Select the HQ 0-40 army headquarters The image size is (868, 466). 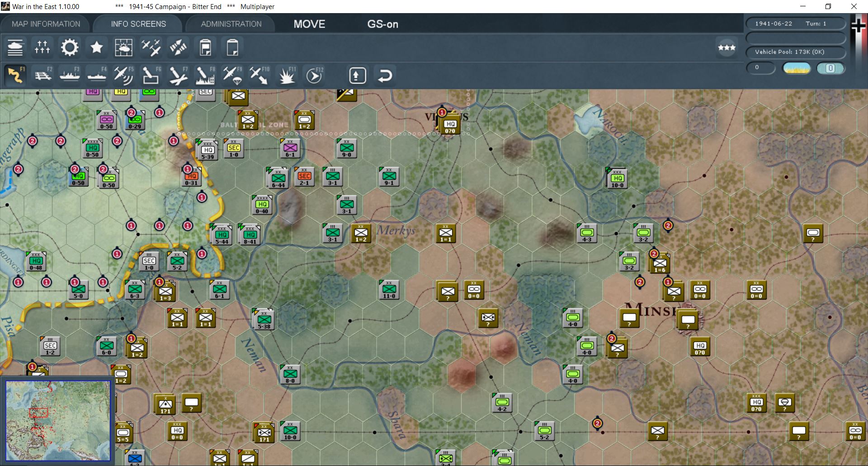pos(262,205)
